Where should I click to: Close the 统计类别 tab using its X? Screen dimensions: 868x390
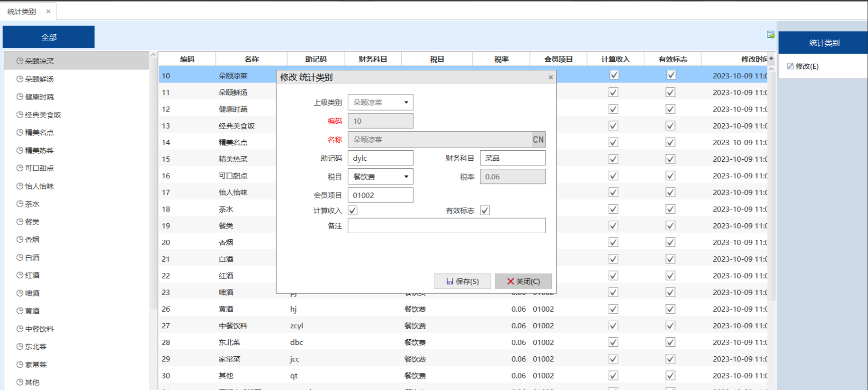point(48,12)
